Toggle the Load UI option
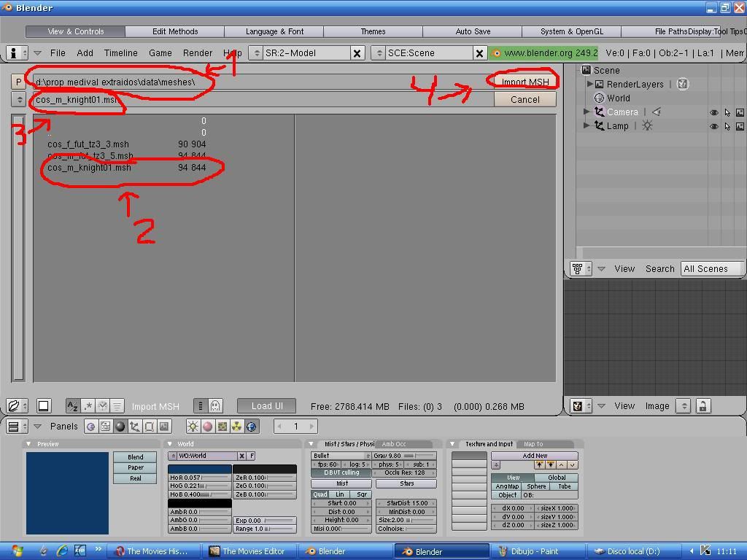The image size is (747, 560). (x=267, y=405)
